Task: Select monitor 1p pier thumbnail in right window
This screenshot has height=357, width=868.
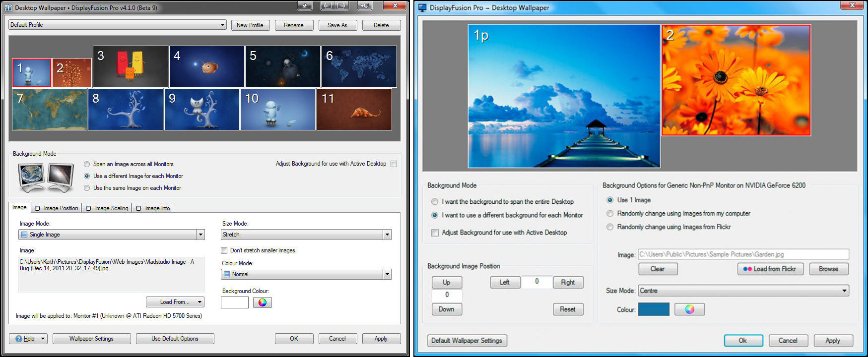Action: click(x=564, y=96)
